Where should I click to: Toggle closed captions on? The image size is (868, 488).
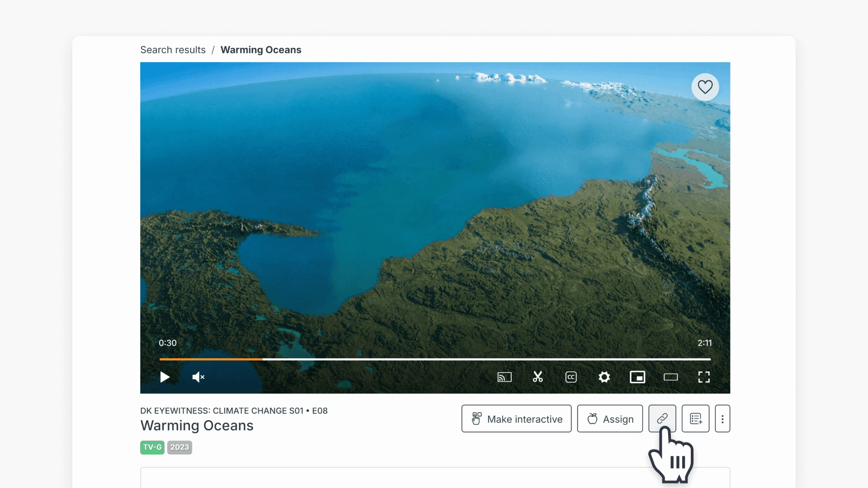coord(571,377)
